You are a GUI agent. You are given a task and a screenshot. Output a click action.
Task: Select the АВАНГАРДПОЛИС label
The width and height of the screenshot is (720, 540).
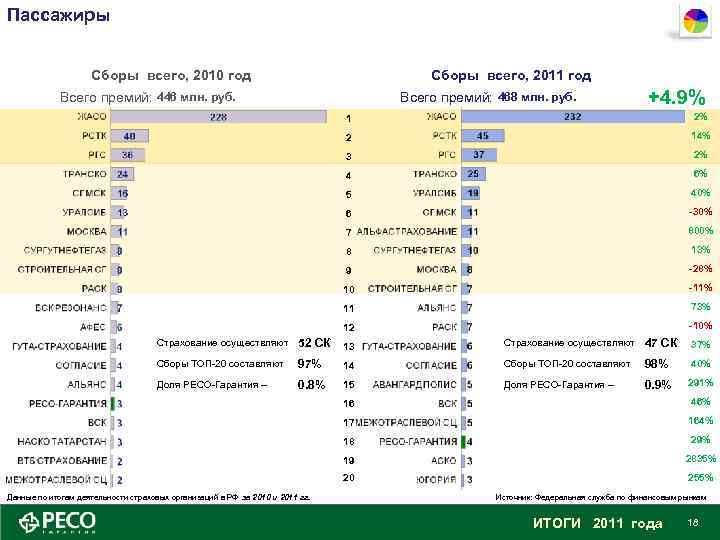[x=415, y=384]
